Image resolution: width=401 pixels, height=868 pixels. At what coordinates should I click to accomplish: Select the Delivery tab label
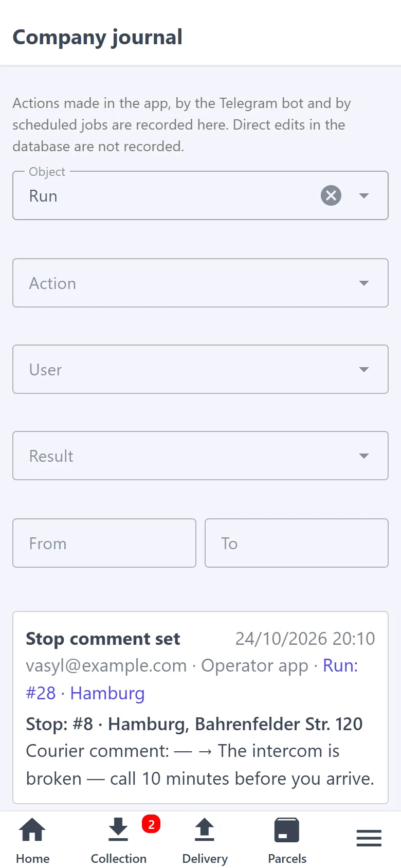(205, 858)
